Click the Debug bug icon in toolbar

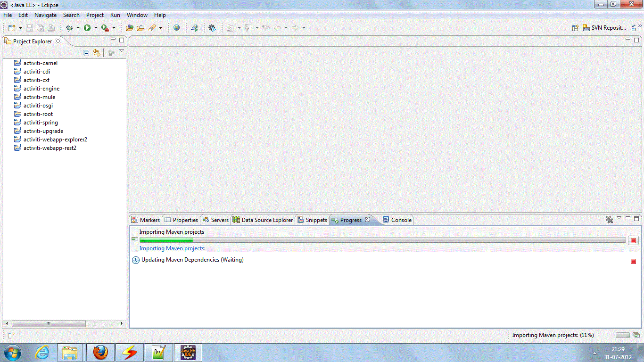click(70, 28)
